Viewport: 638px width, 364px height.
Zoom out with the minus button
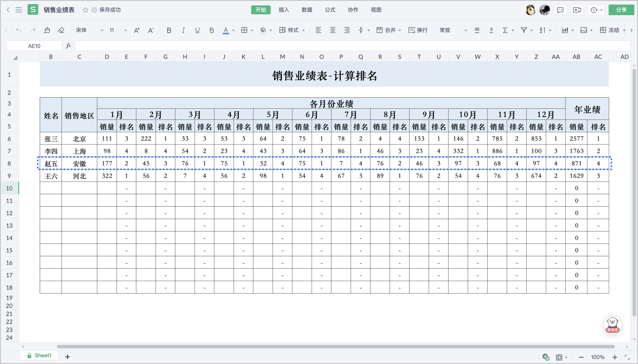click(x=581, y=357)
